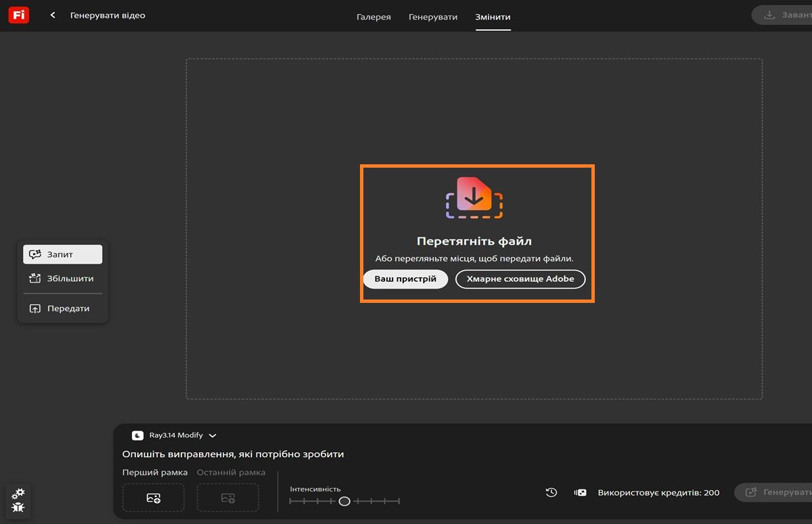Click the Ray3.14 model logo icon

pos(137,435)
